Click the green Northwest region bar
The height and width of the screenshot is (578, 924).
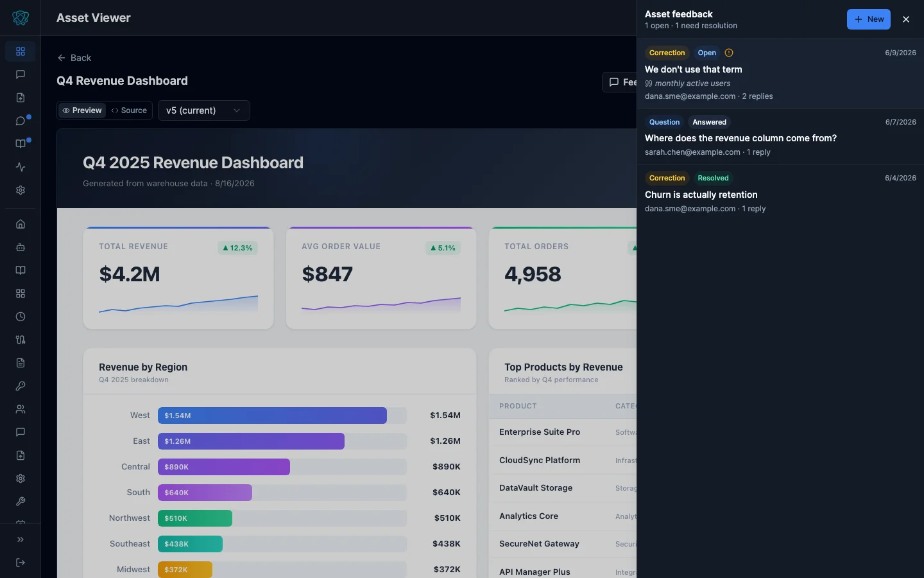pos(195,518)
